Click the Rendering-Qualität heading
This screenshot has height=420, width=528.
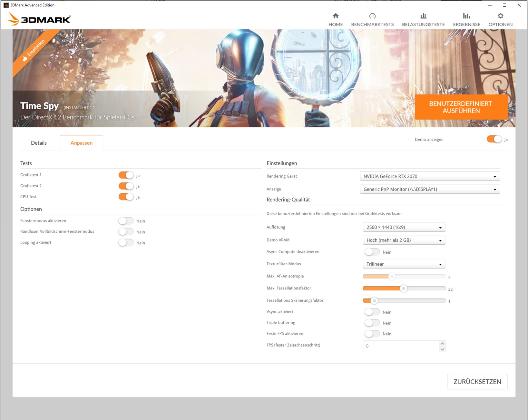[288, 200]
